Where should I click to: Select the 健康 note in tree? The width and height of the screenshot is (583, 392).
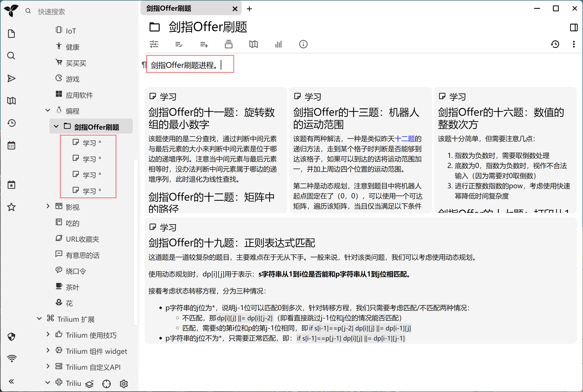(73, 47)
